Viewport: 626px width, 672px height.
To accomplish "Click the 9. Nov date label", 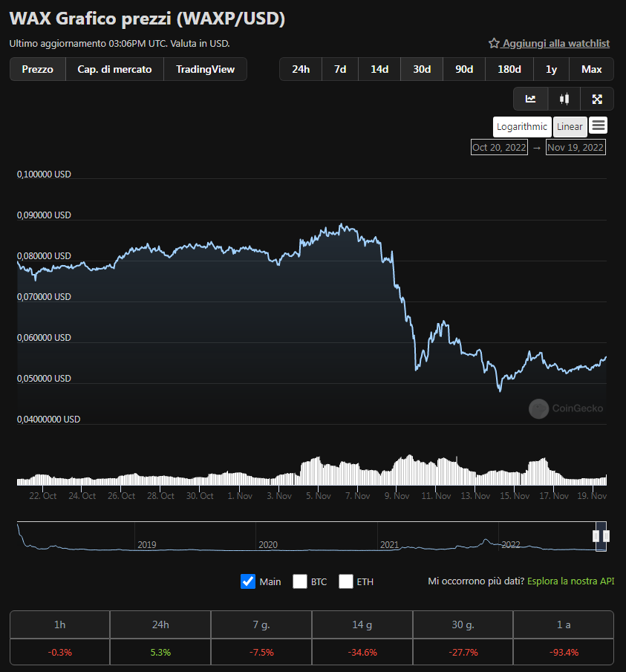I will pos(397,496).
